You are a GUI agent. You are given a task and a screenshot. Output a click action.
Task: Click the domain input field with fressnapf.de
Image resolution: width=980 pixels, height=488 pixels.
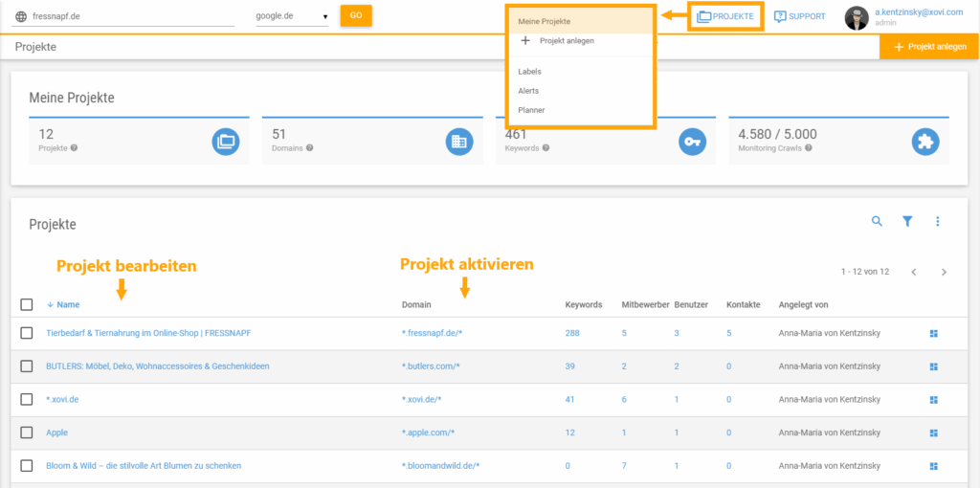click(x=132, y=16)
